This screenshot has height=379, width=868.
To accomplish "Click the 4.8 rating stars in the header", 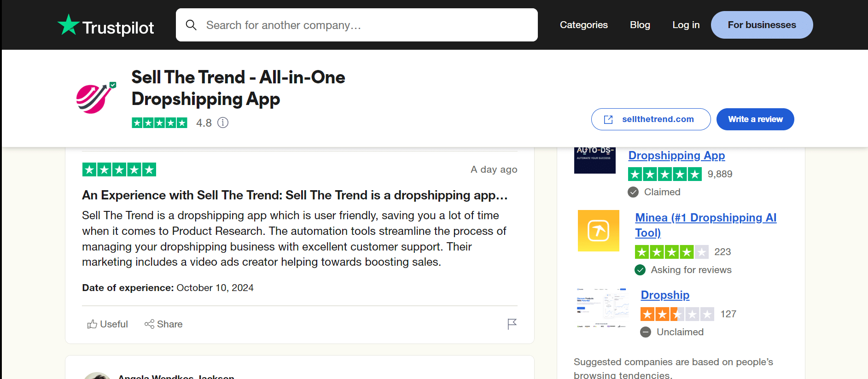I will [159, 122].
